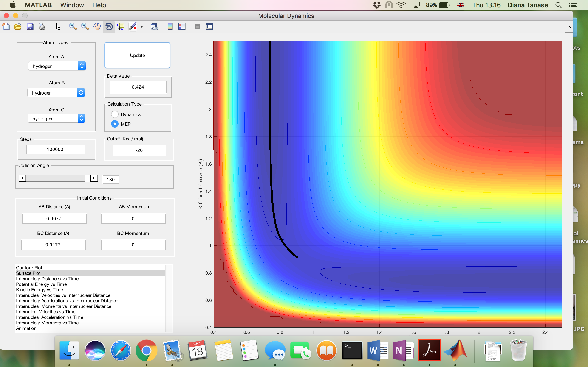Select the Pan hand tool
This screenshot has height=367, width=588.
(97, 27)
